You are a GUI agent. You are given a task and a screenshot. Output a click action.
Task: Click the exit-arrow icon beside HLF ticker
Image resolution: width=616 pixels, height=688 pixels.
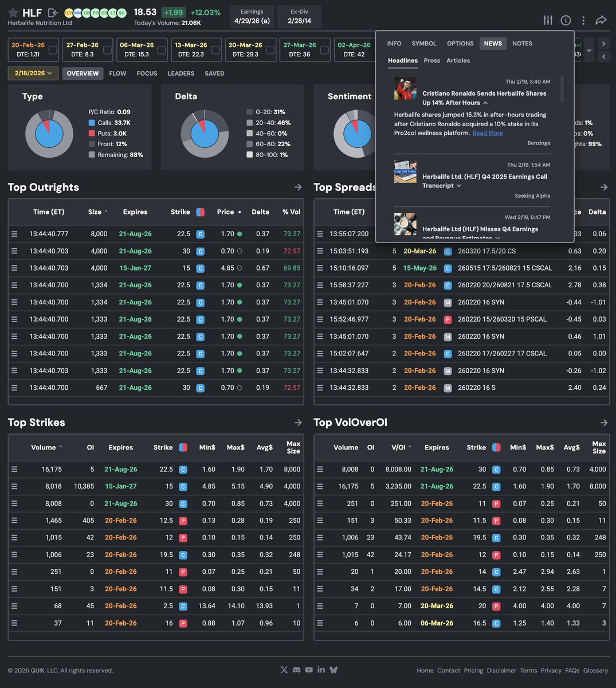[53, 13]
